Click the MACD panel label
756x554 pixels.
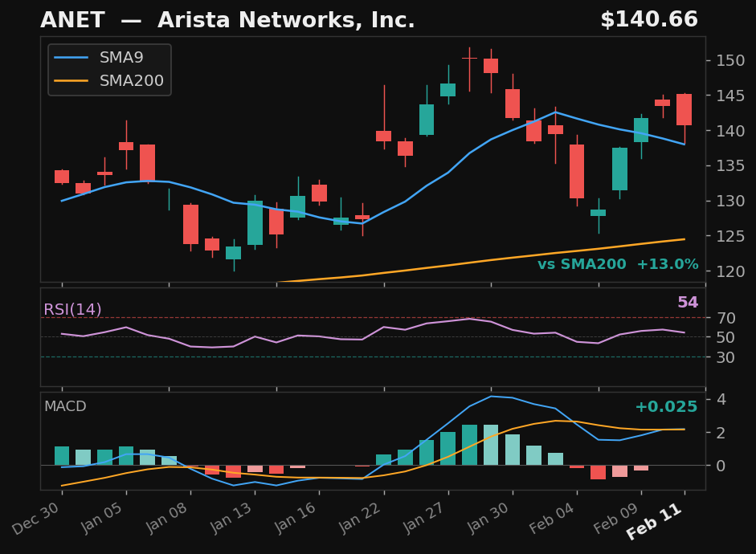coord(65,406)
